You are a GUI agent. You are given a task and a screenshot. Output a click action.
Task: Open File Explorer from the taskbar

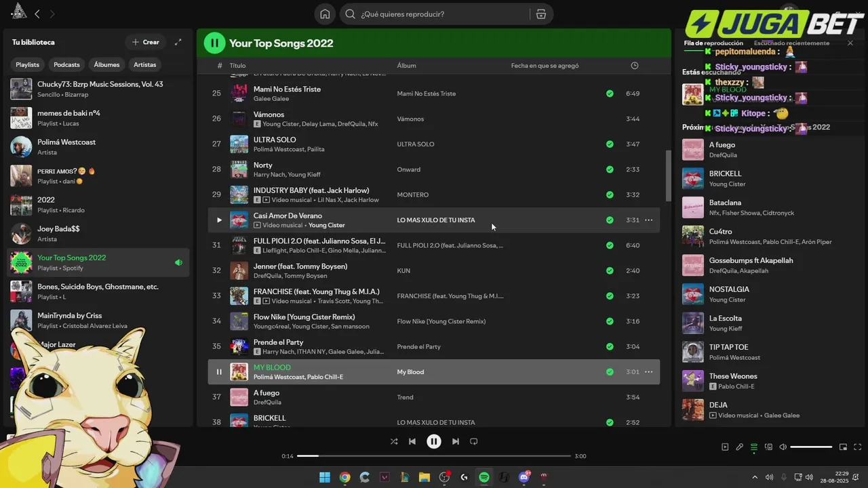(424, 477)
